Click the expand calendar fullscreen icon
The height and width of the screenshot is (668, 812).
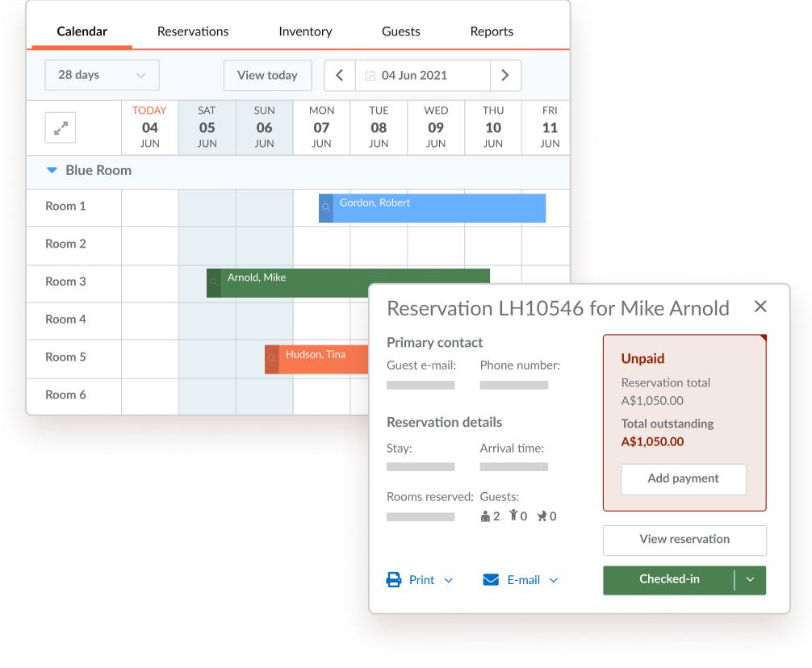pyautogui.click(x=61, y=127)
